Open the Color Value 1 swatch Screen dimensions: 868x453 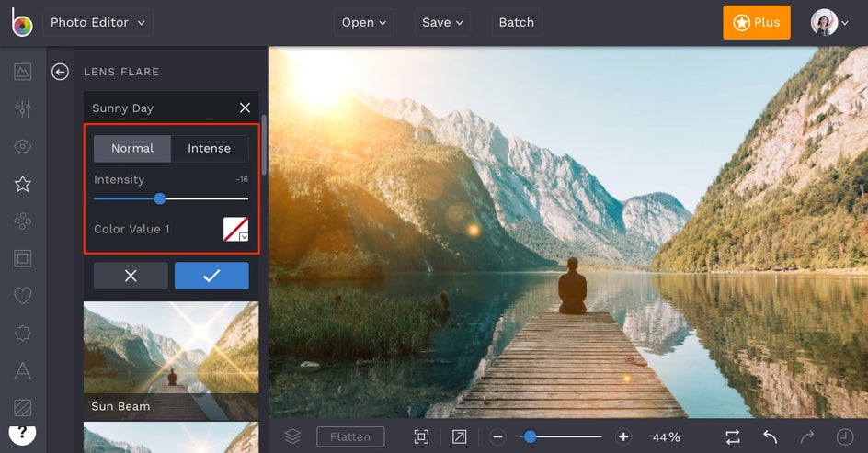[x=235, y=229]
